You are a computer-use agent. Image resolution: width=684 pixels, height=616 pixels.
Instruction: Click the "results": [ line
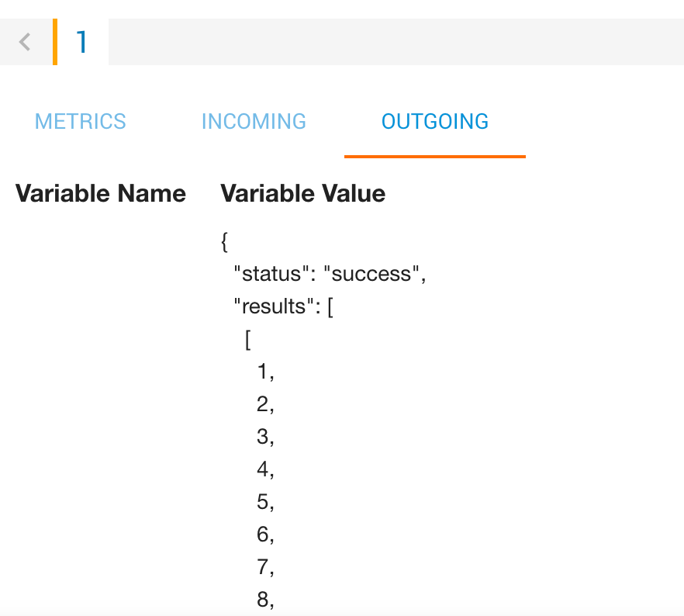(x=283, y=306)
